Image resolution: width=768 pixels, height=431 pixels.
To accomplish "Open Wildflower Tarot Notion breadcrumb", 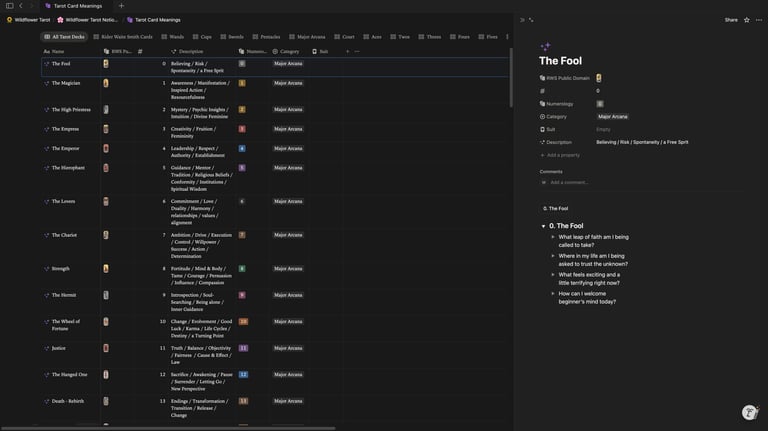I will coord(88,20).
